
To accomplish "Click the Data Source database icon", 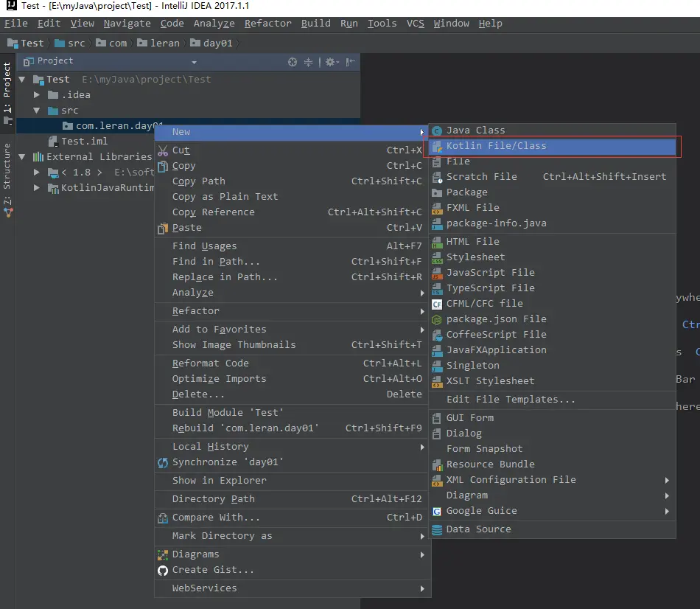I will [437, 529].
